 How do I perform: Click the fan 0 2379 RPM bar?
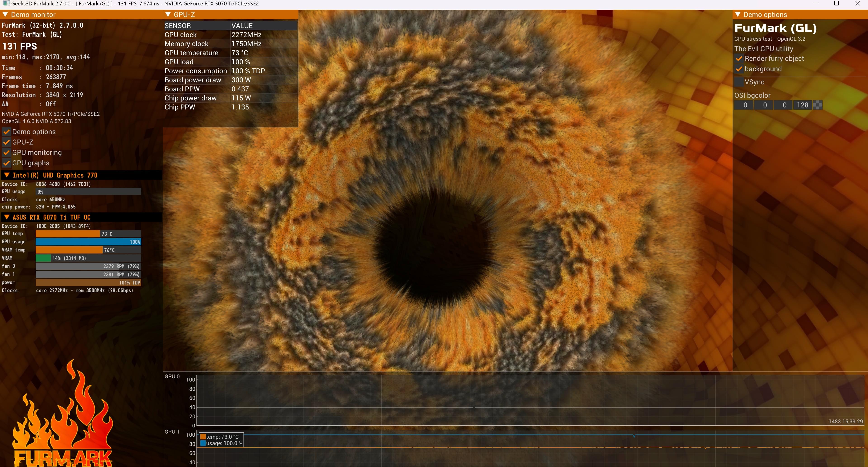[x=88, y=266]
